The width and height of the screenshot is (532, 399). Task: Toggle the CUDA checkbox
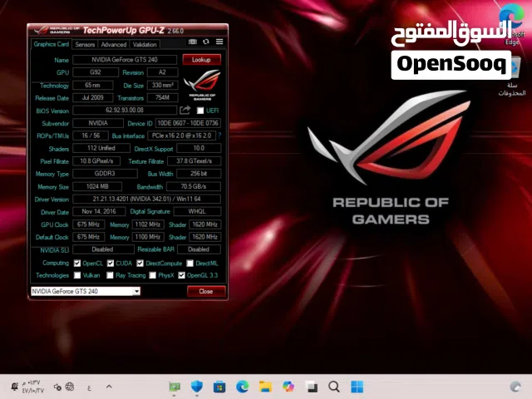click(x=111, y=264)
